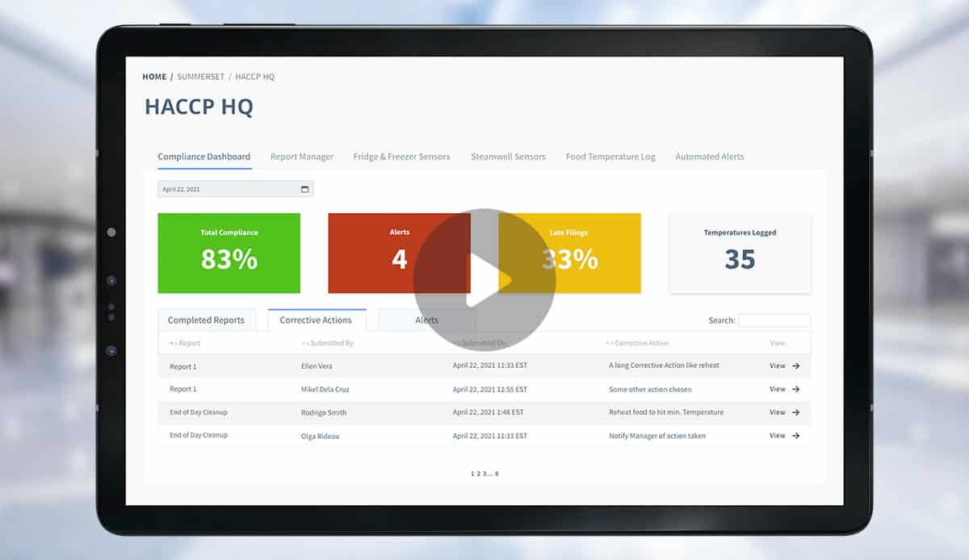Screen dimensions: 969x560
Task: Open the Fridge & Freezer Sensors tab
Action: coord(401,156)
